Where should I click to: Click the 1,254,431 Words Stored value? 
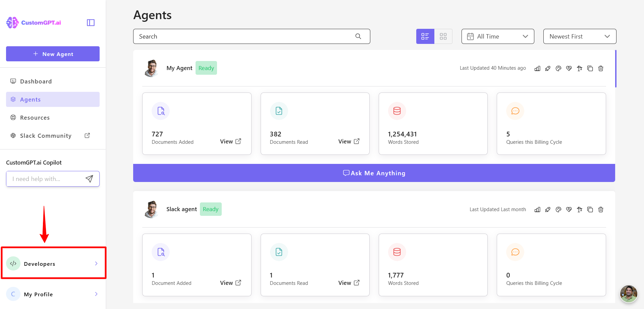[x=402, y=134]
